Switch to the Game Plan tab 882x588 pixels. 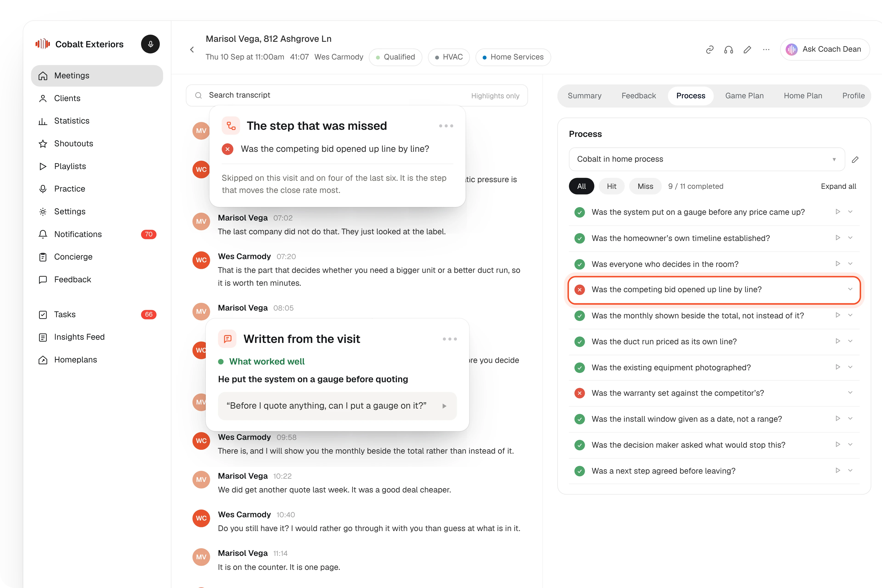click(x=744, y=96)
